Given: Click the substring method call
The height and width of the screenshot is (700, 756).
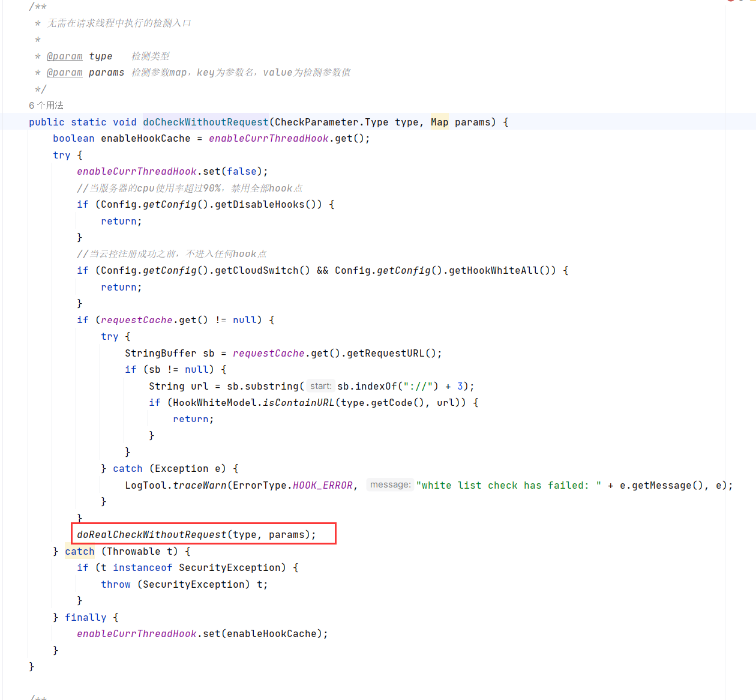Looking at the screenshot, I should [x=271, y=386].
